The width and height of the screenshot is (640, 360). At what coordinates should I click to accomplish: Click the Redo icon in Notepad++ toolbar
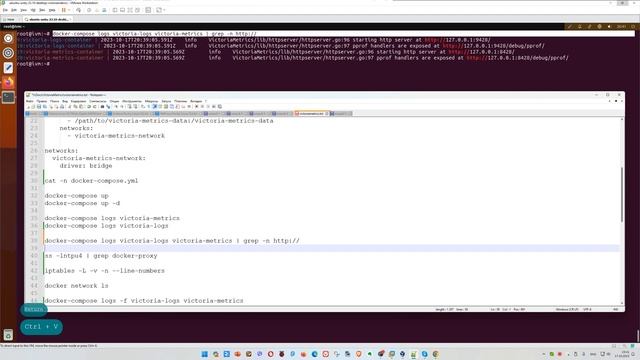95,107
